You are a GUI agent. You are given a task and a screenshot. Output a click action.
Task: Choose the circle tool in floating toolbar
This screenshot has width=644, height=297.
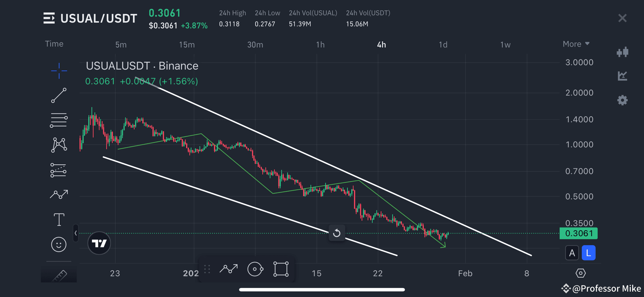[x=255, y=269]
